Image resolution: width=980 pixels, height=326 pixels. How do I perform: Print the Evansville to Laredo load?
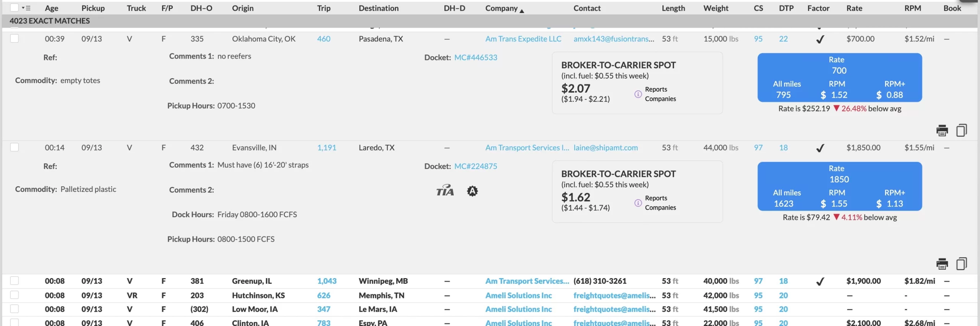(x=942, y=264)
